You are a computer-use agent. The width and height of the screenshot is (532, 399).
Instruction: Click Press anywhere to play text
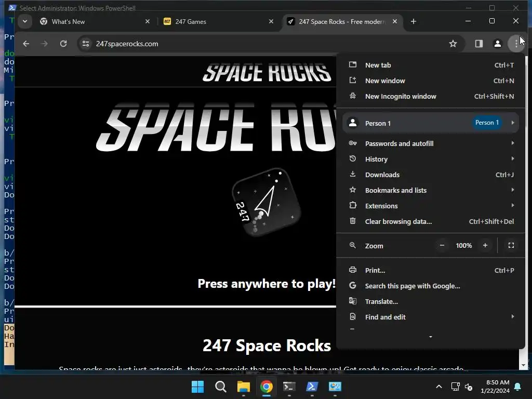click(267, 283)
